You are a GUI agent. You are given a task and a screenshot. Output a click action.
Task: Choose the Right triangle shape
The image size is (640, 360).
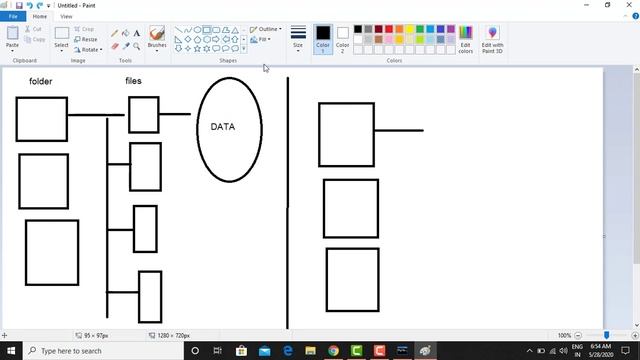tap(178, 40)
